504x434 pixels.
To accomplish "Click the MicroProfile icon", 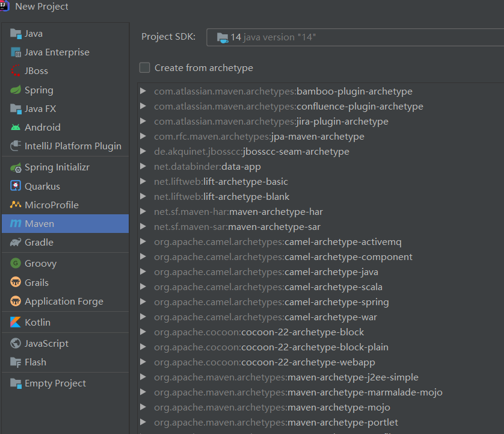I will click(16, 205).
